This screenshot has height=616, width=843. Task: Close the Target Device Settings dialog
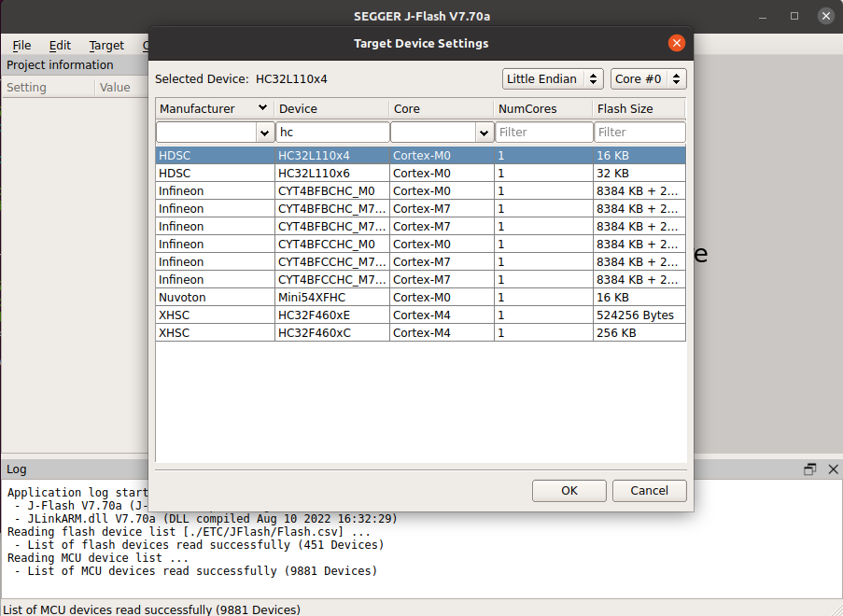(676, 43)
